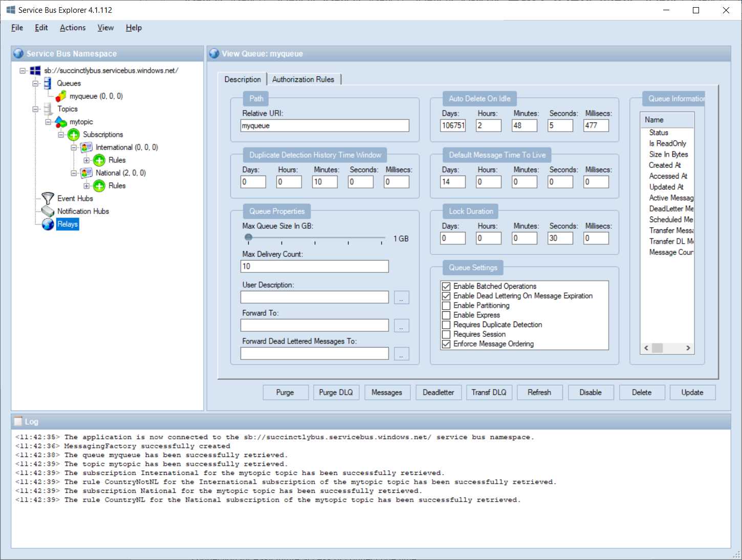742x560 pixels.
Task: Click the Delete queue button
Action: pyautogui.click(x=642, y=393)
